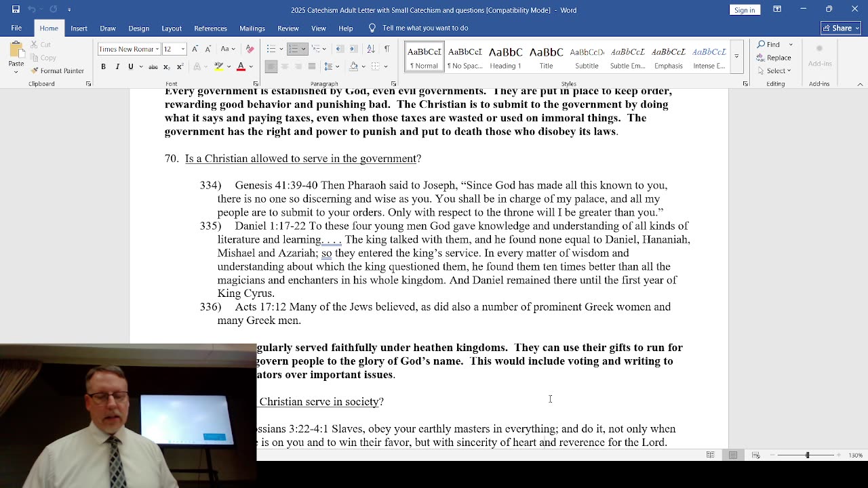Open the Font dialog launcher

[x=256, y=84]
